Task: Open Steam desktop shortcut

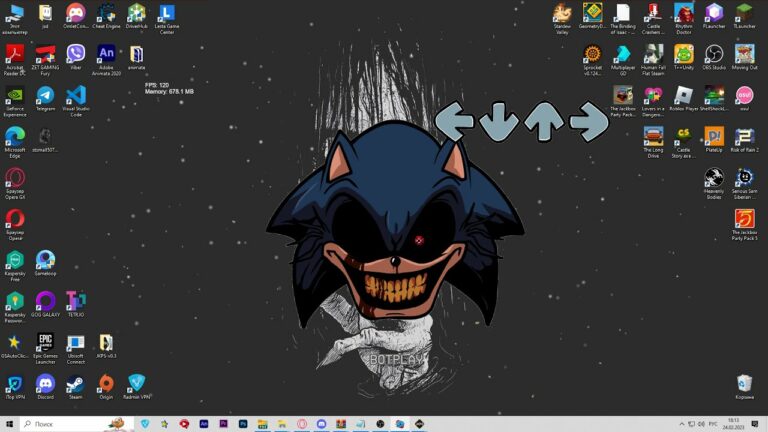Action: [x=75, y=387]
